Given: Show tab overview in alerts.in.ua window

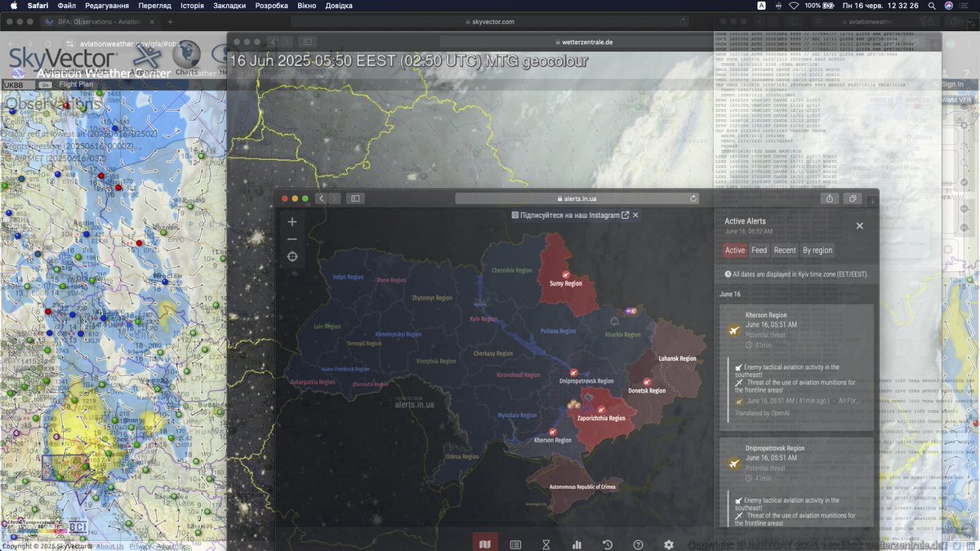Looking at the screenshot, I should click(x=852, y=198).
